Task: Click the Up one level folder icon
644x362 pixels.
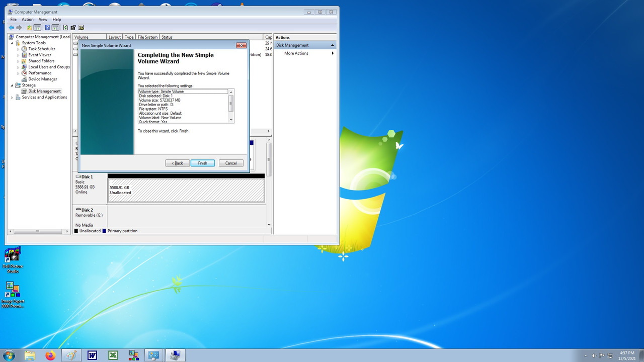Action: [x=29, y=28]
